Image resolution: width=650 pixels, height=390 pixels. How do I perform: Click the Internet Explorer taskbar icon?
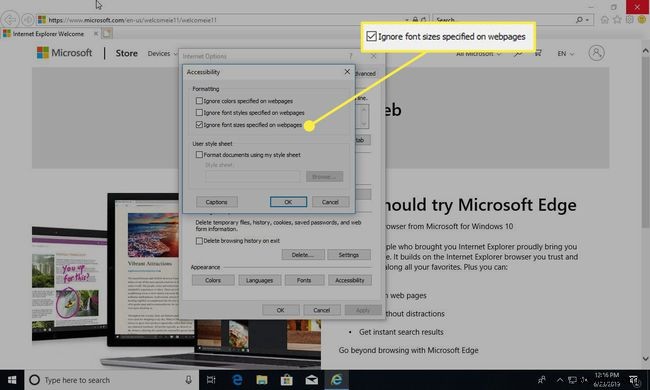[336, 380]
